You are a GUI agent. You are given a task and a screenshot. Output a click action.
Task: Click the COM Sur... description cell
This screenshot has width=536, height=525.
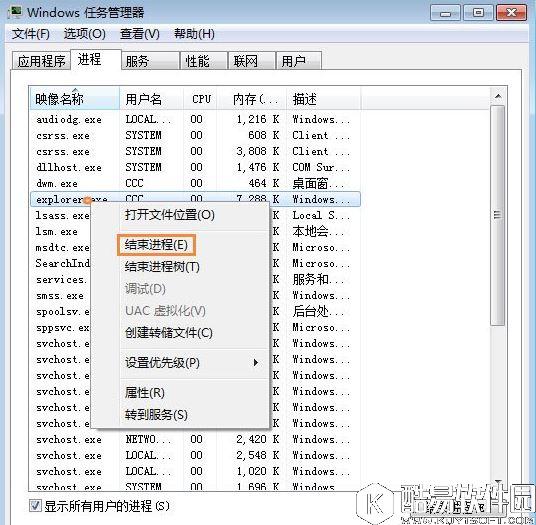pyautogui.click(x=321, y=167)
